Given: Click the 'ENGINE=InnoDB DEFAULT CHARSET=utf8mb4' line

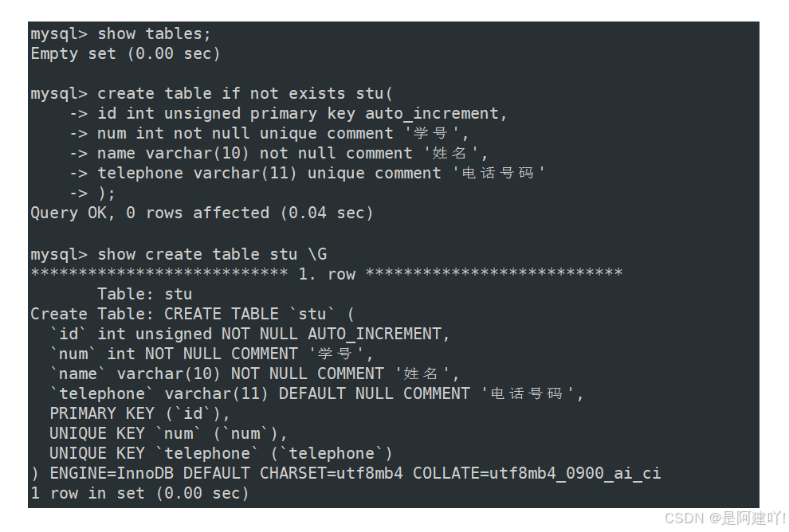Looking at the screenshot, I should (346, 473).
